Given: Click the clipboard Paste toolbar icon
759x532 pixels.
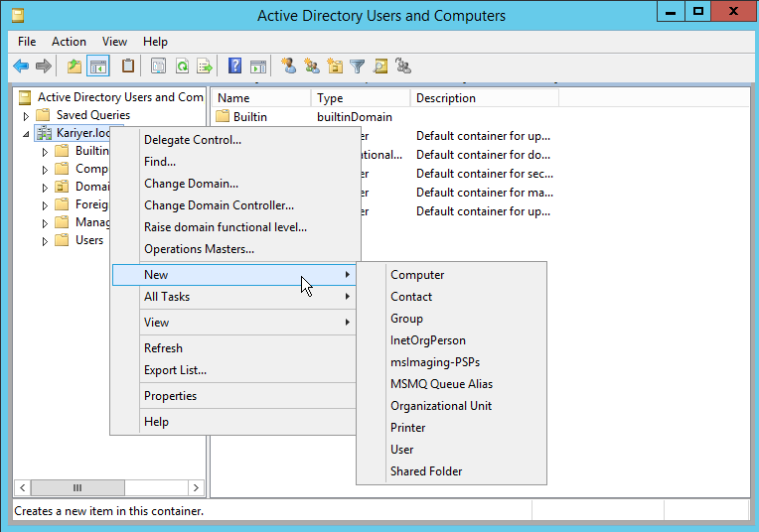Looking at the screenshot, I should pos(128,66).
